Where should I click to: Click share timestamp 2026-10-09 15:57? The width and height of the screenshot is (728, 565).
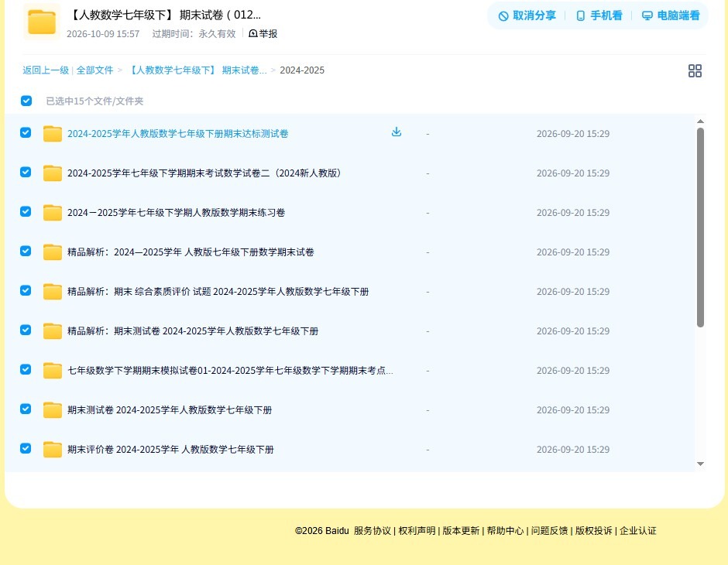[x=102, y=34]
